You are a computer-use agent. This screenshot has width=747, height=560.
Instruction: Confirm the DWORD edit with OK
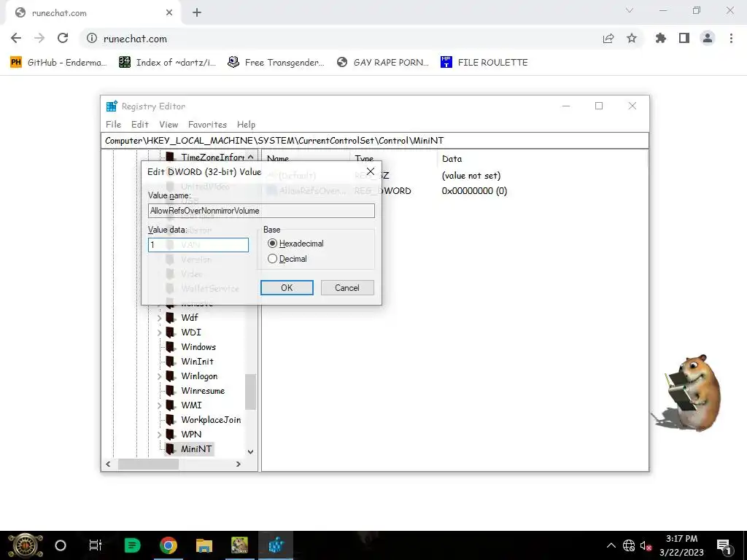(x=287, y=287)
